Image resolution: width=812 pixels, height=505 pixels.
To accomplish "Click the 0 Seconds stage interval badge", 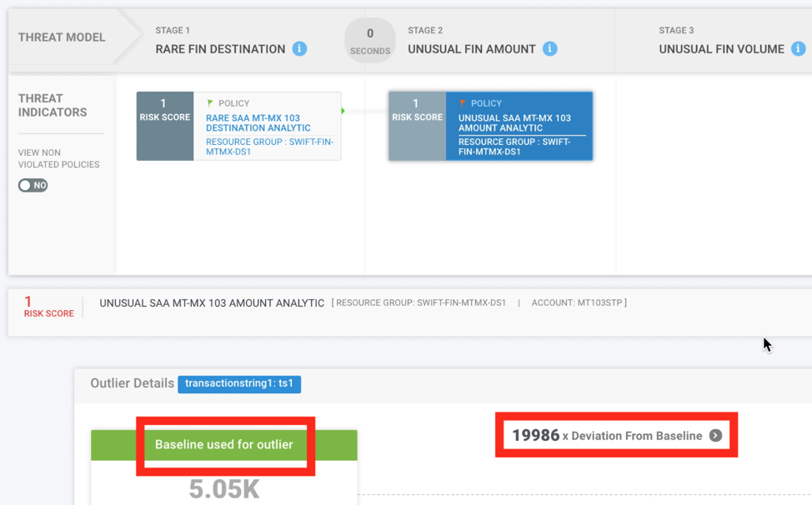I will click(x=370, y=41).
